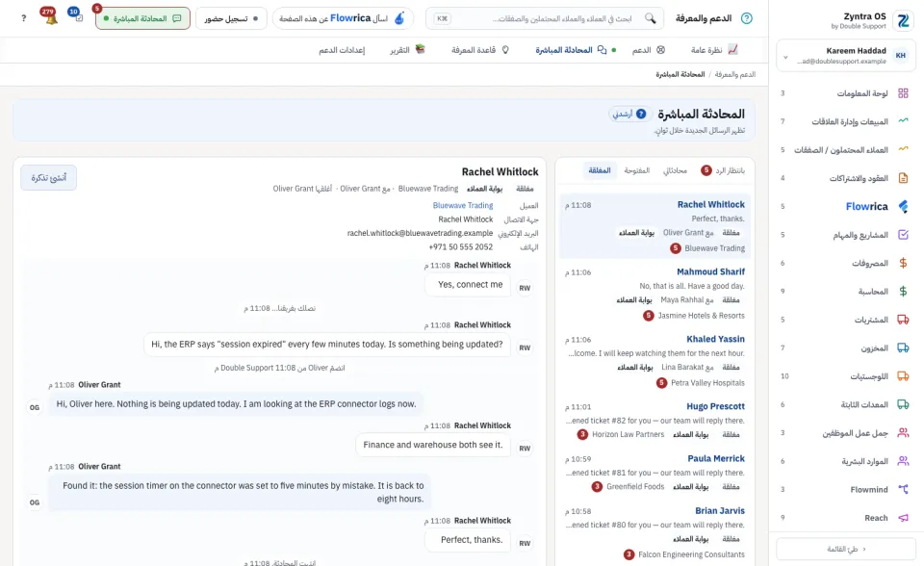Open Khaled Yassin's conversation in the list

[654, 361]
